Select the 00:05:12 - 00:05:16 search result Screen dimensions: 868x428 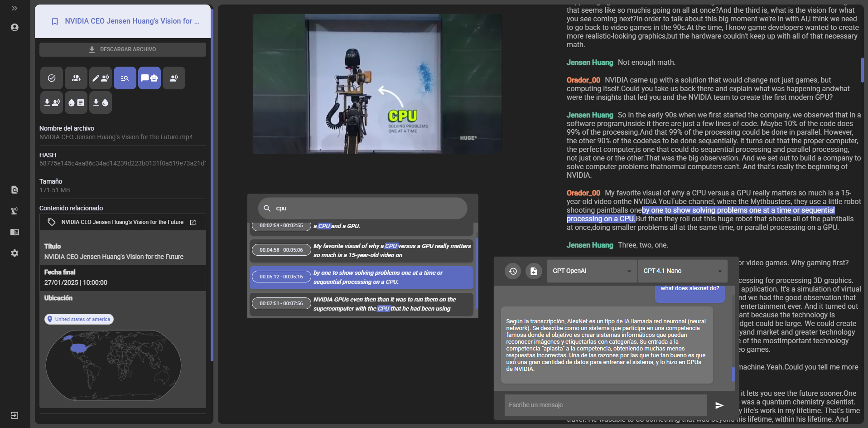[362, 277]
